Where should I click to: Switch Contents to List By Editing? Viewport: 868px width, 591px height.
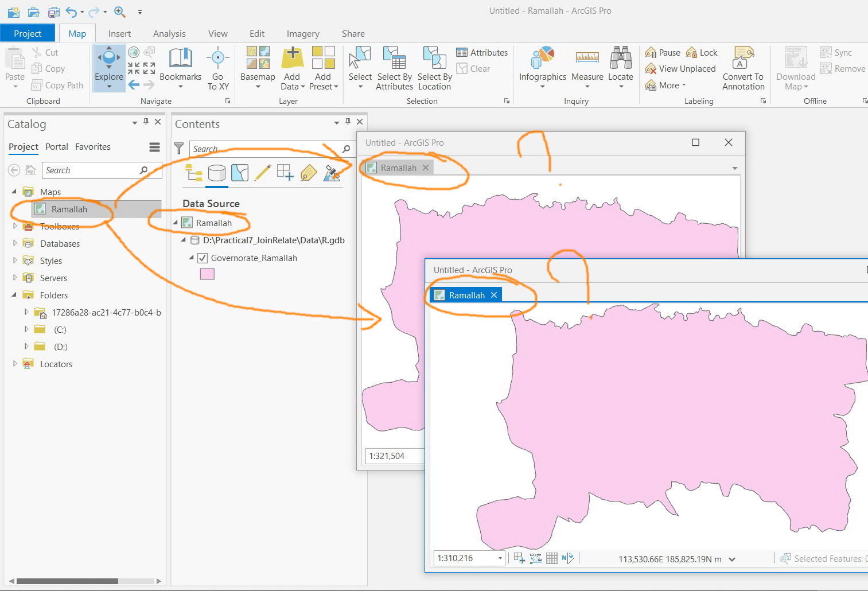coord(263,172)
